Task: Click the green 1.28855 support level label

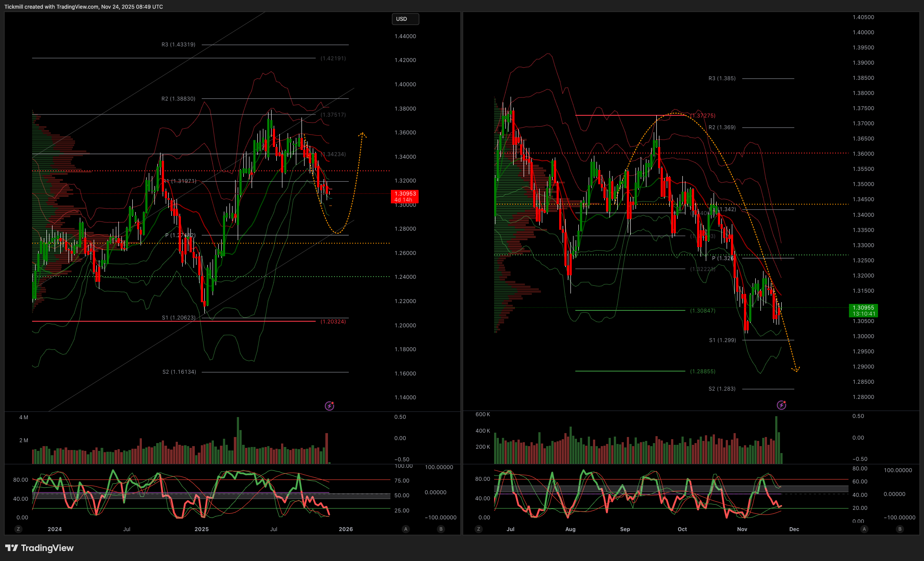Action: (x=703, y=372)
